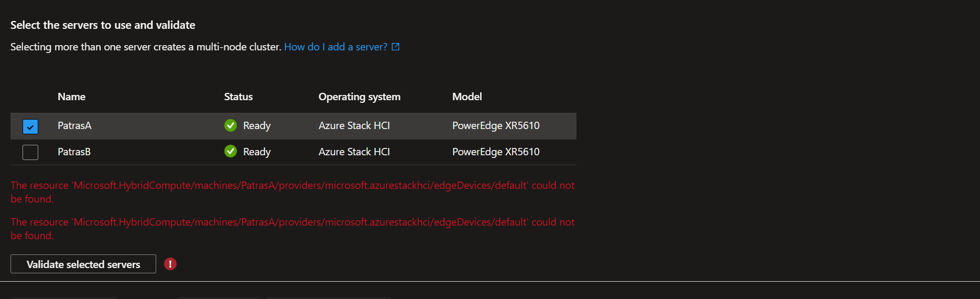Tick the PatrasB server checkbox

30,152
